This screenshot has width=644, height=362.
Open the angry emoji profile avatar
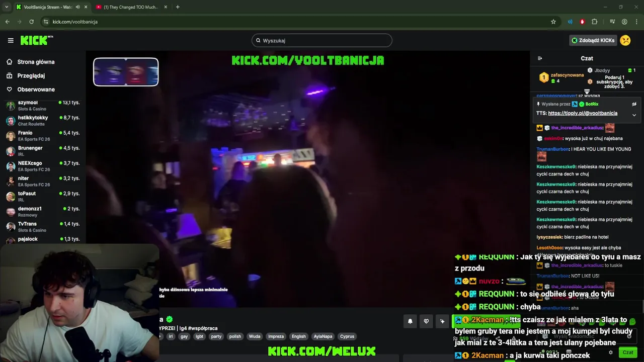tap(625, 40)
